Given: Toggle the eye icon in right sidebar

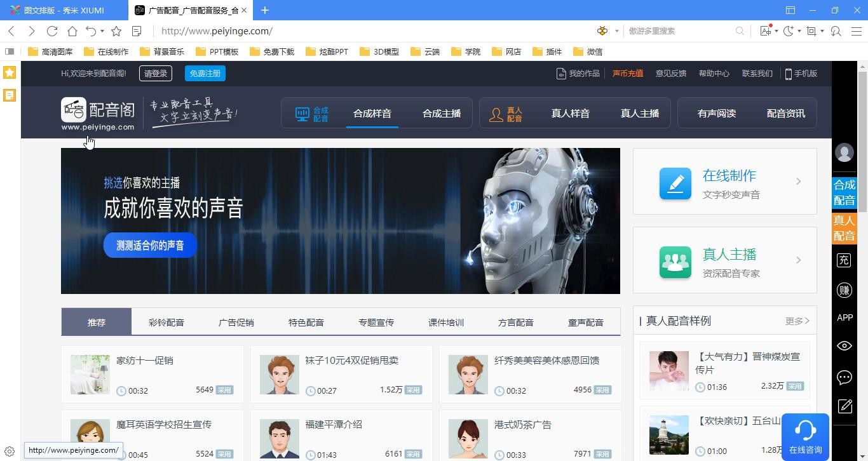Looking at the screenshot, I should tap(844, 346).
